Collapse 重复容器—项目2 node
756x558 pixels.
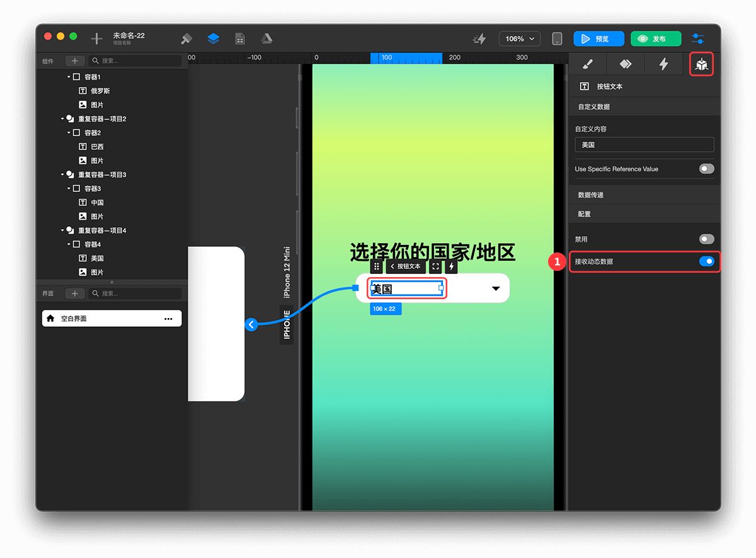click(x=62, y=118)
